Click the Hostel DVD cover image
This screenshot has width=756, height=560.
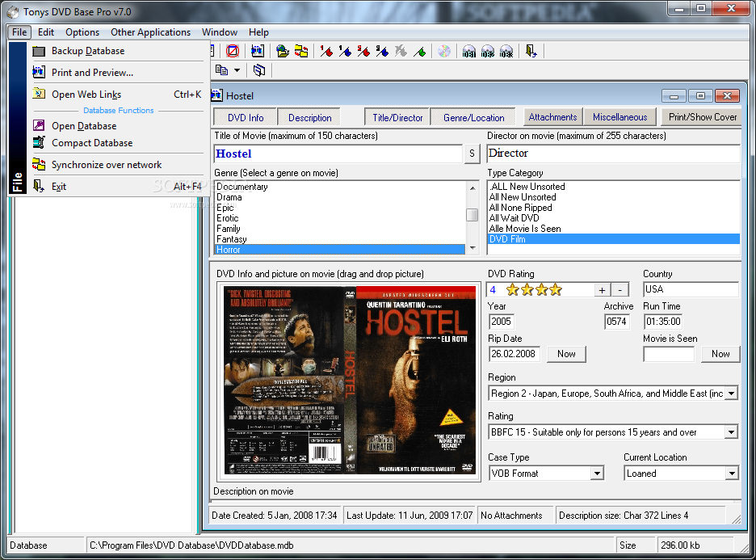coord(350,381)
